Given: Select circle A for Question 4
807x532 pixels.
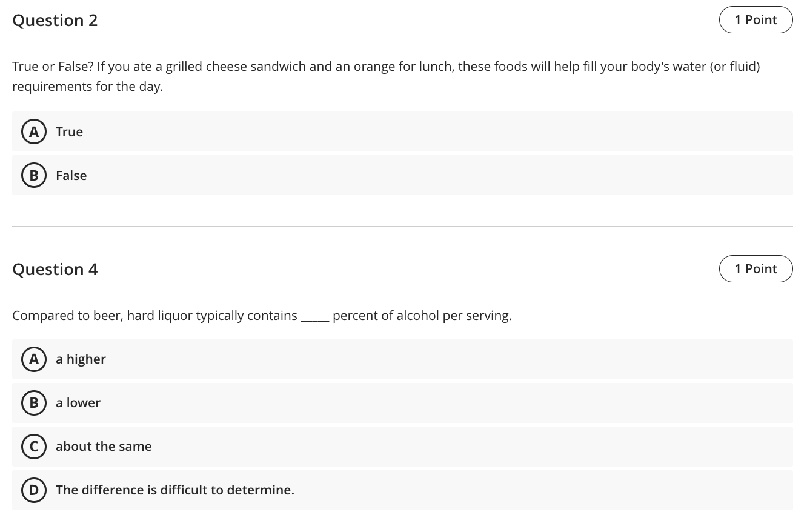Looking at the screenshot, I should click(x=34, y=359).
